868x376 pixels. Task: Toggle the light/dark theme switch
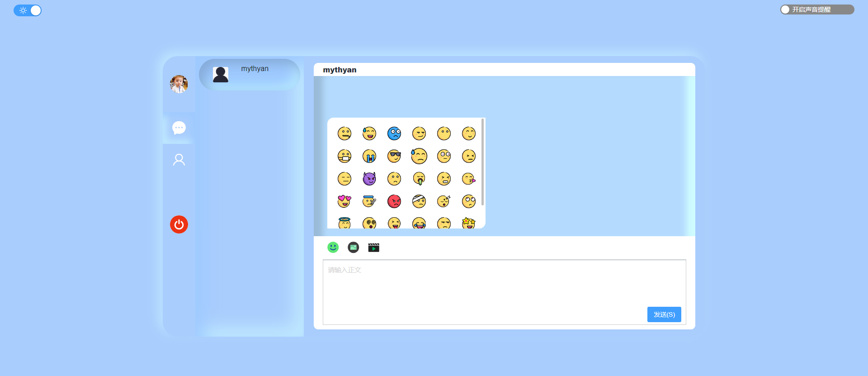tap(28, 10)
